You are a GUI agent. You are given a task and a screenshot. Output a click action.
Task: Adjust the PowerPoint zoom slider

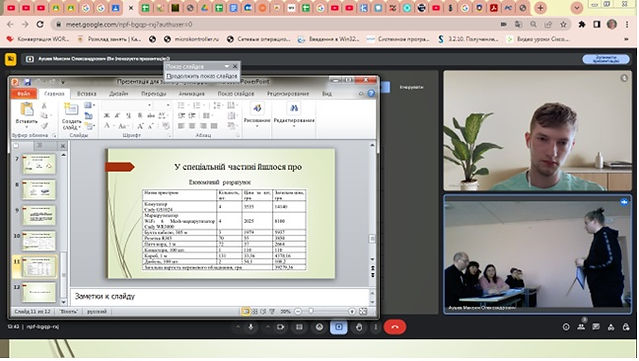pyautogui.click(x=311, y=311)
